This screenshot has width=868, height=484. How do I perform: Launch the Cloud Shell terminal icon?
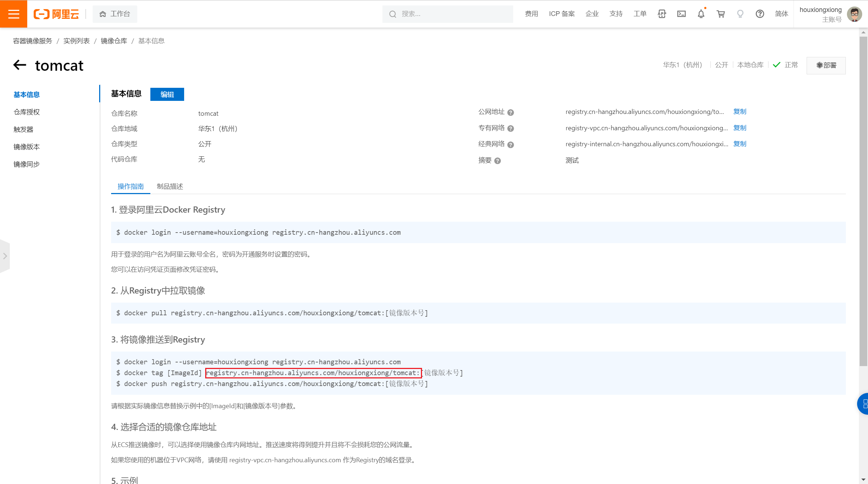pos(681,14)
